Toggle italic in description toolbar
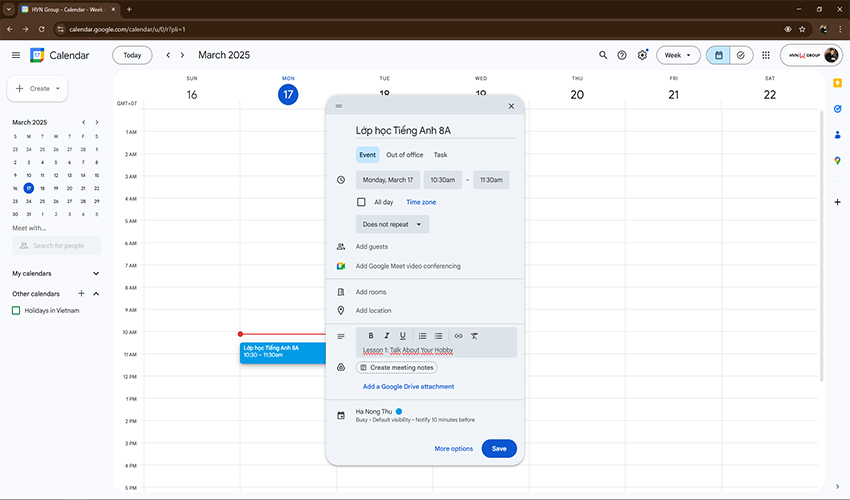This screenshot has width=850, height=500. 387,336
